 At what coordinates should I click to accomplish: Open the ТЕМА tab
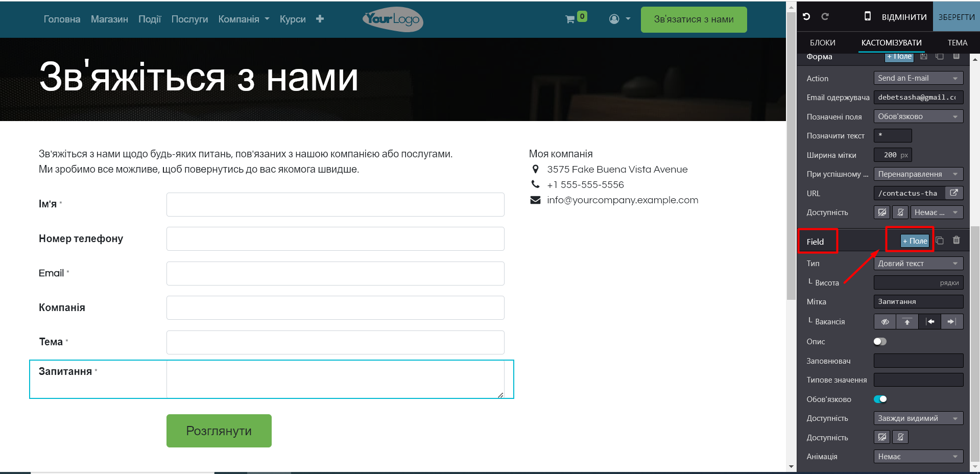coord(957,43)
